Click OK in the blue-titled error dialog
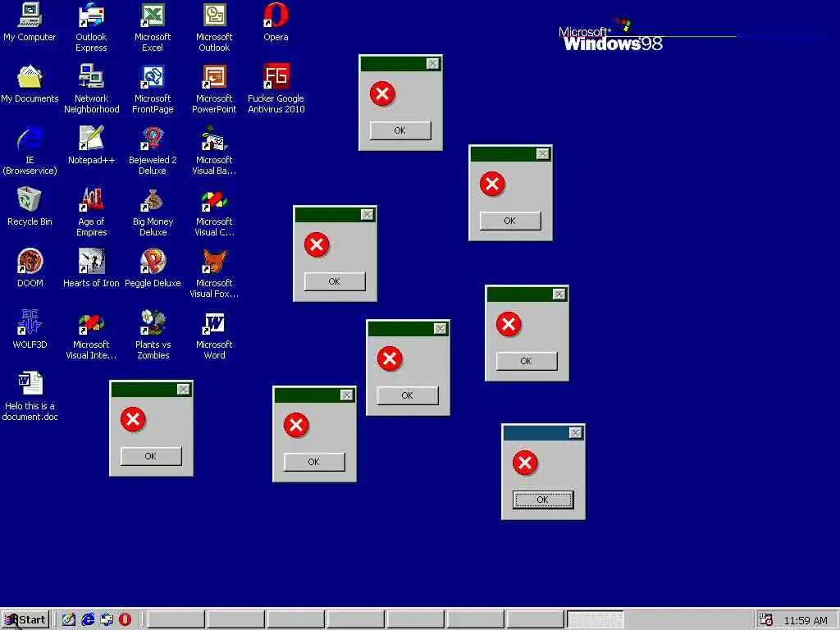Image resolution: width=840 pixels, height=630 pixels. click(543, 500)
